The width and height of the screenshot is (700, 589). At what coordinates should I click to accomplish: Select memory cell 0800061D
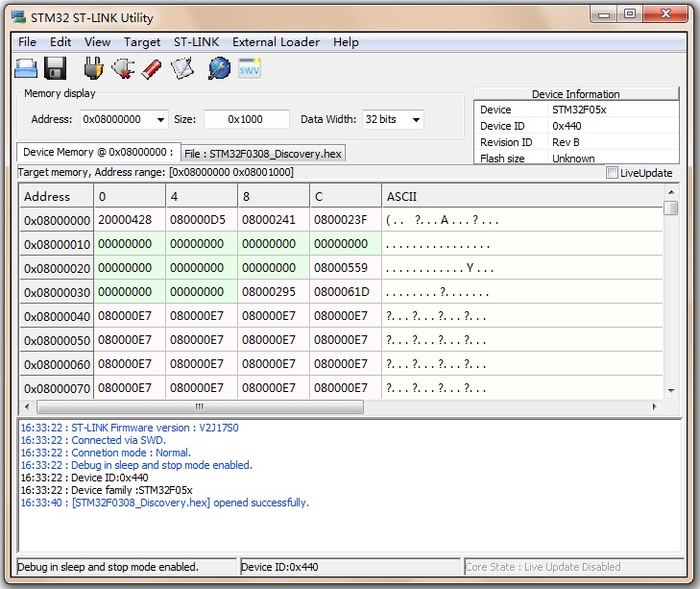coord(346,292)
